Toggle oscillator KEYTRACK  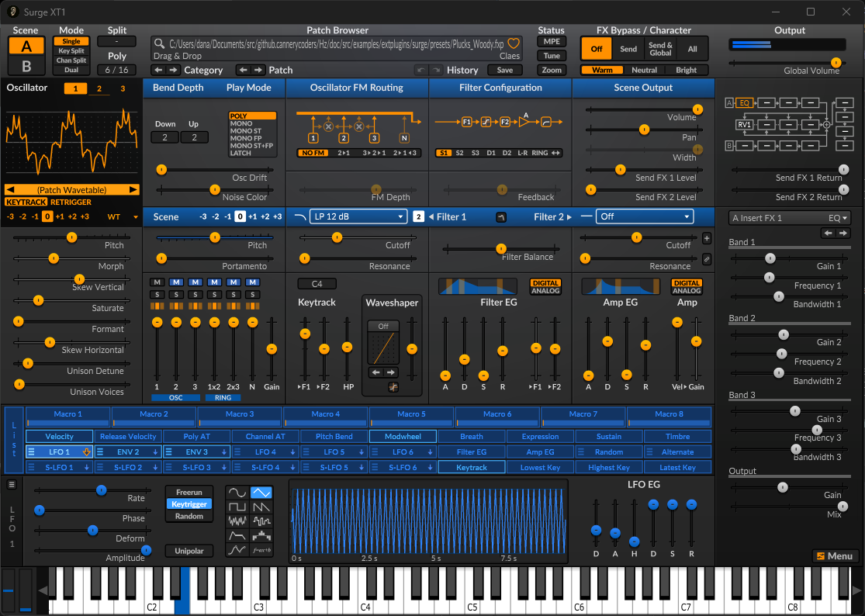pos(26,202)
